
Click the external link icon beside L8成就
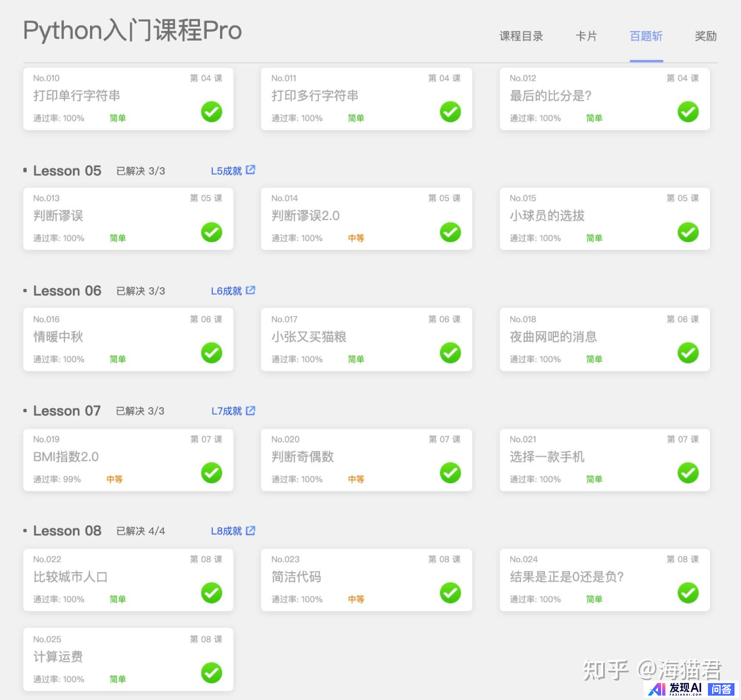(250, 530)
